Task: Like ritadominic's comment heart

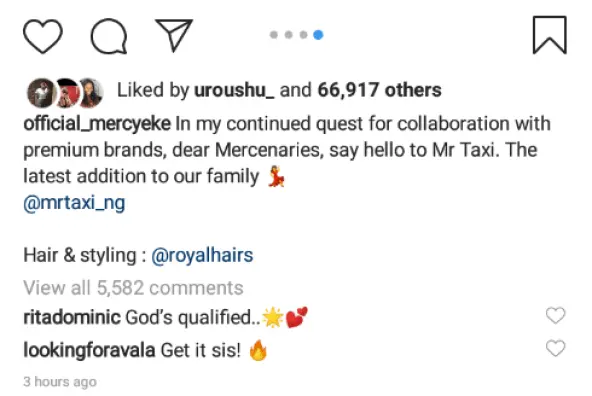Action: click(x=555, y=315)
